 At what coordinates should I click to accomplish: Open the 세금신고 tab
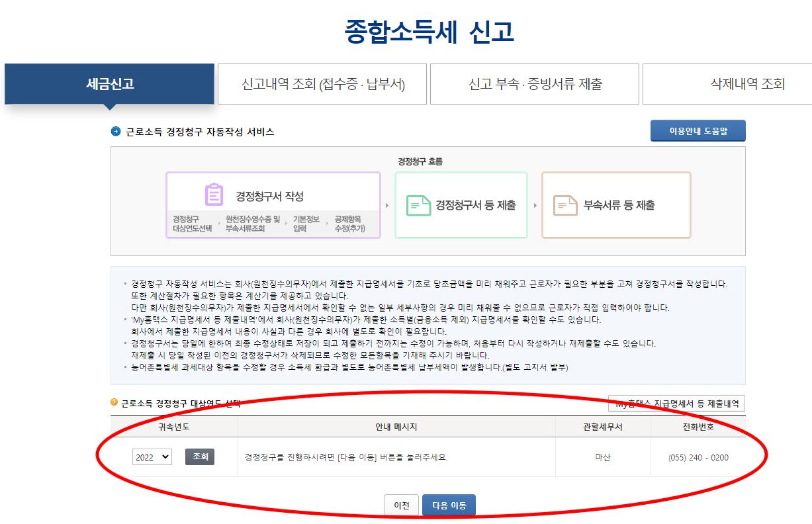tap(110, 84)
